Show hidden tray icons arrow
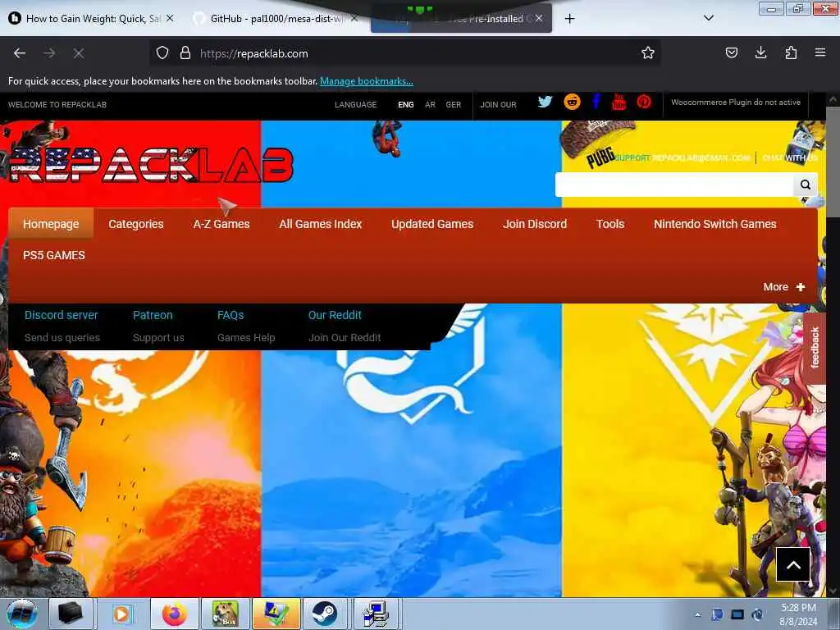The image size is (840, 630). click(x=697, y=615)
